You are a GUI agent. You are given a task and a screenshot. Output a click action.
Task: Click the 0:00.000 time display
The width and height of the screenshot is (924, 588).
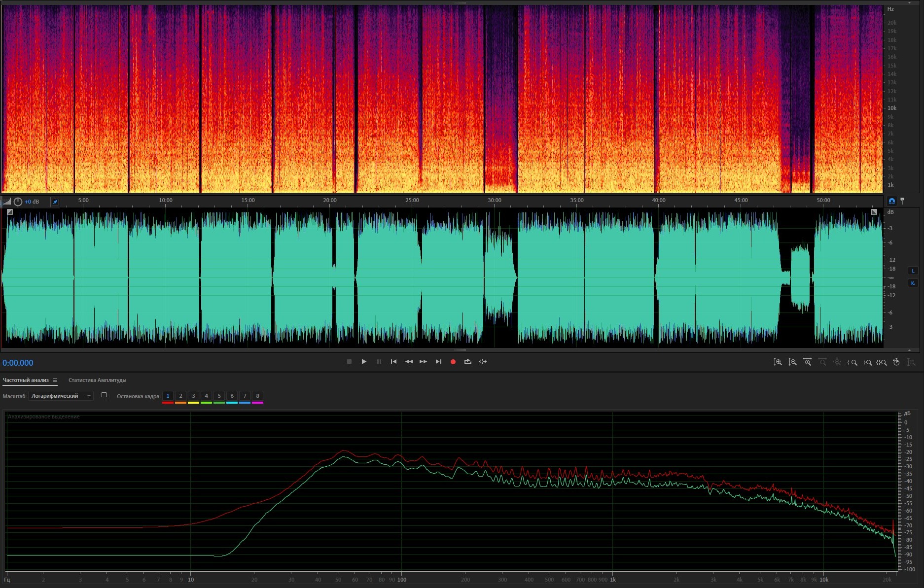tap(18, 363)
